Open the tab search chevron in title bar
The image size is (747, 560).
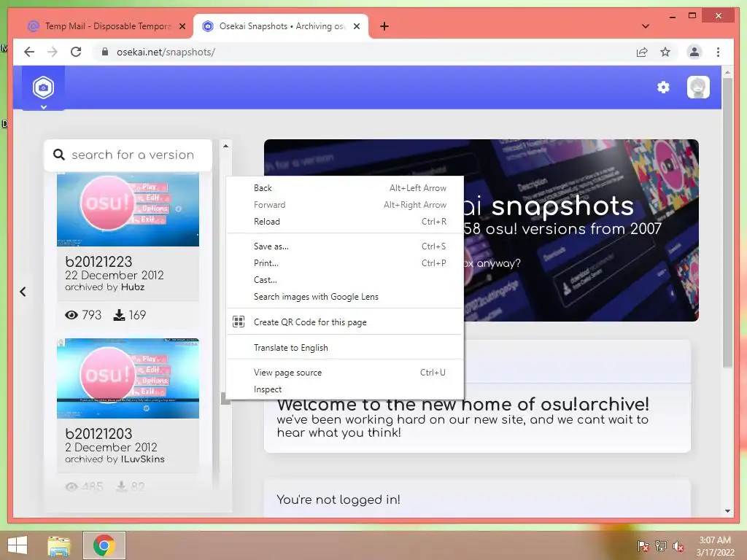coord(646,26)
